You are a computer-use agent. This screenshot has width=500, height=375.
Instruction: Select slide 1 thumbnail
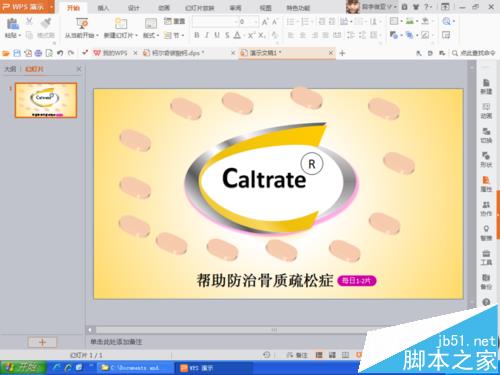(46, 100)
